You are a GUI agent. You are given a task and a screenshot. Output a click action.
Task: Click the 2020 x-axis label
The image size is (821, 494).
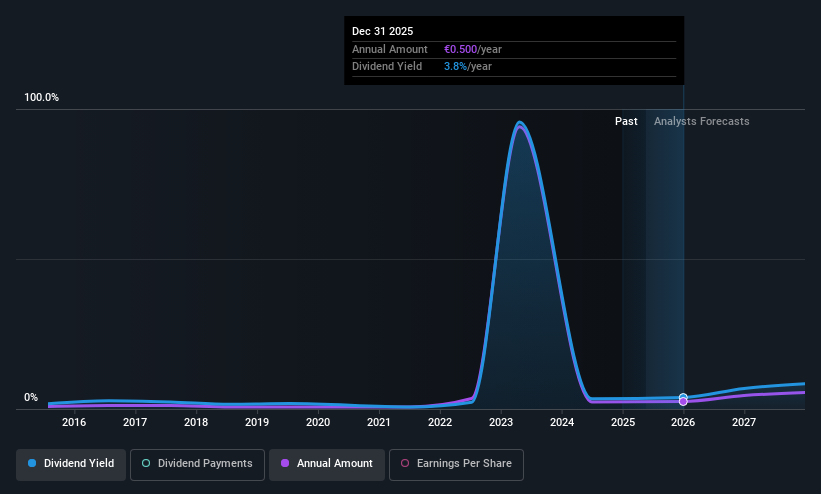[318, 422]
